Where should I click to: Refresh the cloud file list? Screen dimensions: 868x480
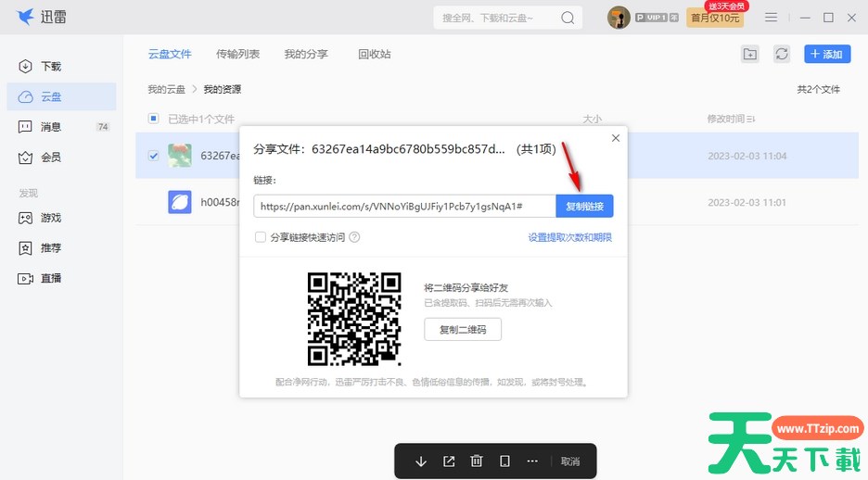tap(782, 55)
